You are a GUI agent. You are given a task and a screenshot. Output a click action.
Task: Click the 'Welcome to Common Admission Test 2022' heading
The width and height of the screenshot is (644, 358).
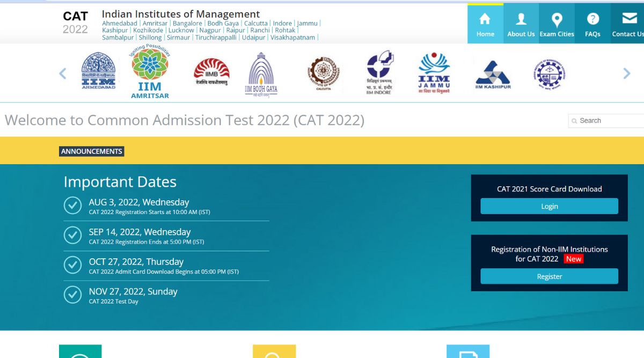(x=185, y=120)
